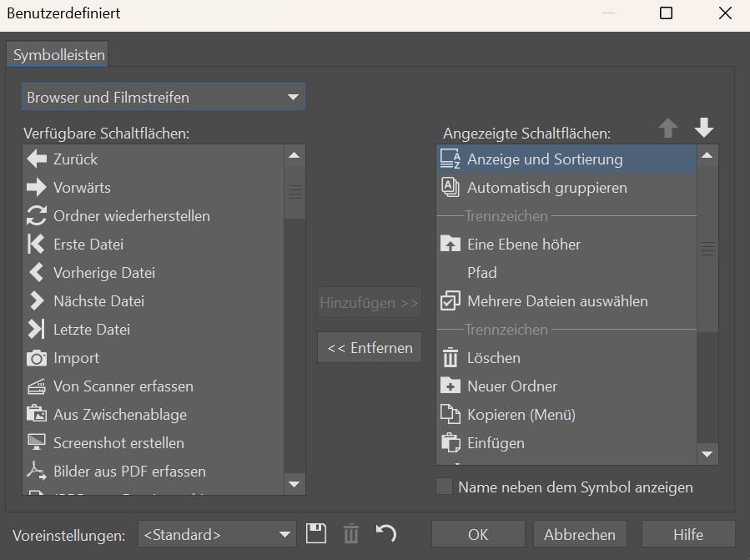750x560 pixels.
Task: Click the down arrow of displayed buttons scrollbar
Action: coord(708,454)
